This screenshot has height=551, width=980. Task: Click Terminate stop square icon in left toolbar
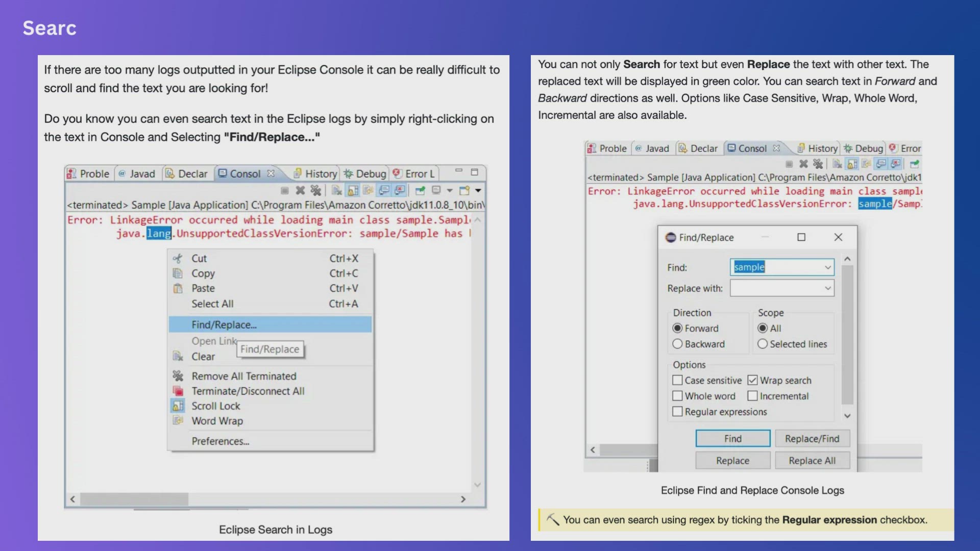285,190
